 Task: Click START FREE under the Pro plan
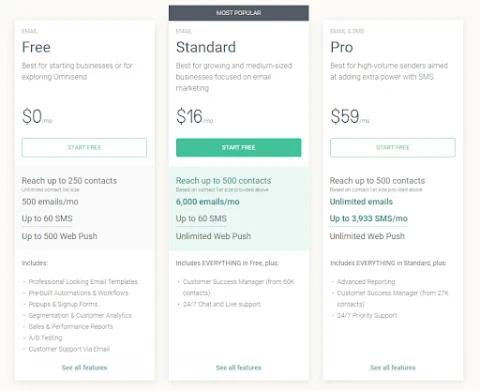(x=393, y=148)
